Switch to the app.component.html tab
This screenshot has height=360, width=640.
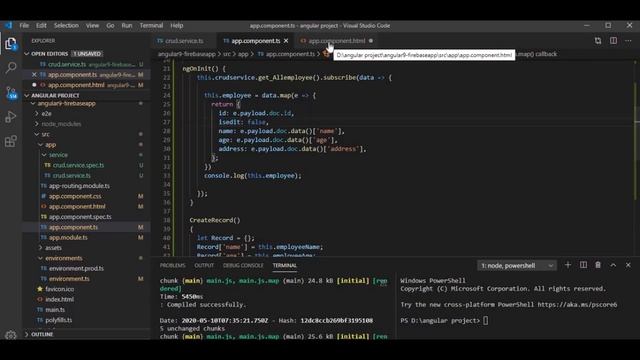(336, 41)
